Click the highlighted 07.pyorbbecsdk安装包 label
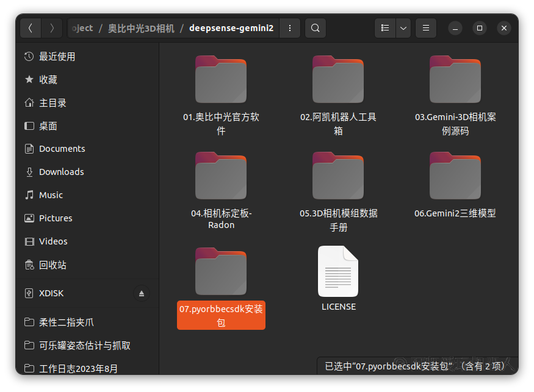The image size is (534, 392). pos(221,315)
